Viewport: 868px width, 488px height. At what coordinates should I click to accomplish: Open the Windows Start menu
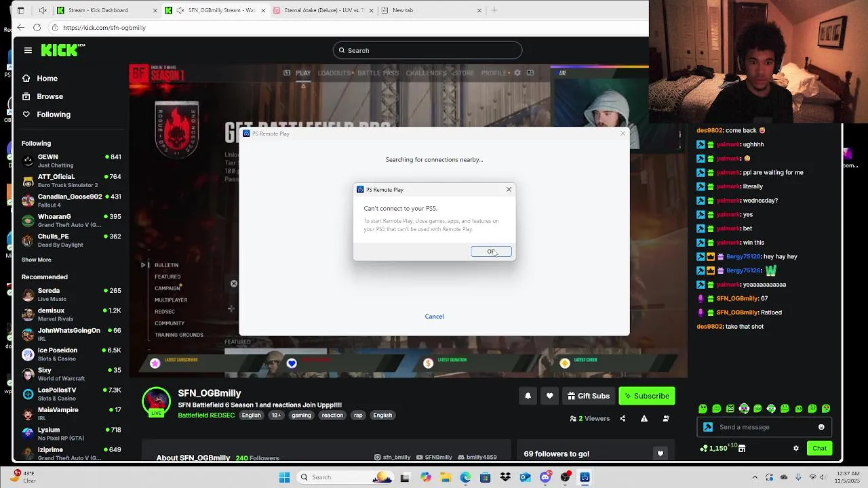(284, 477)
